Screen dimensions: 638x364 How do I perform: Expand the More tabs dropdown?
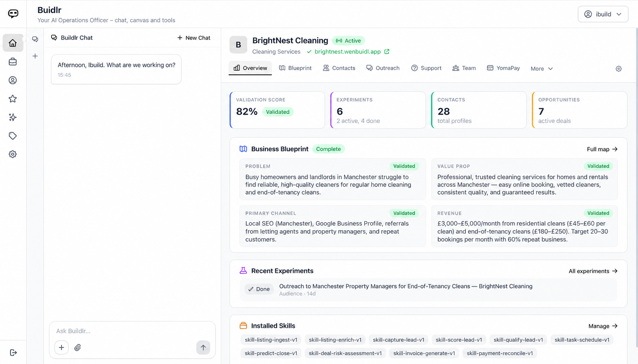click(542, 68)
